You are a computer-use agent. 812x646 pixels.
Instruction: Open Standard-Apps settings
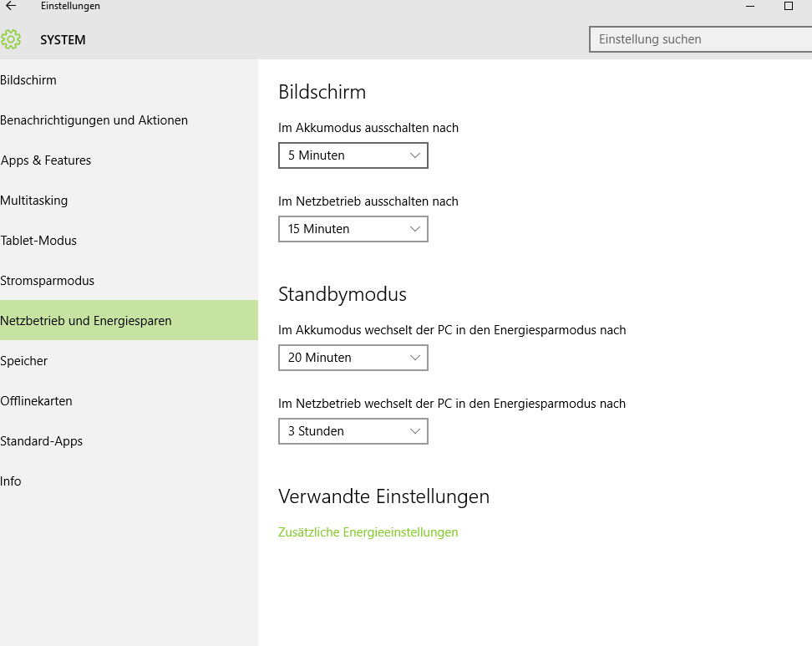click(x=129, y=441)
